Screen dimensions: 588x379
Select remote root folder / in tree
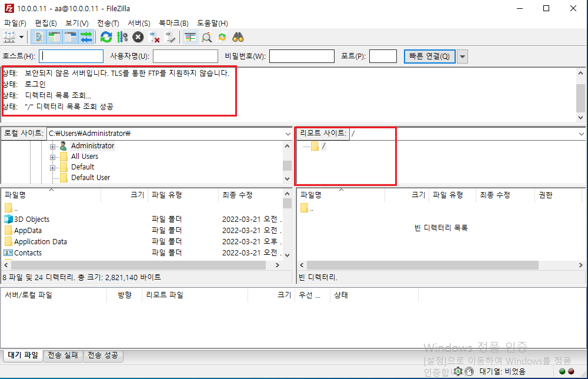[x=323, y=146]
